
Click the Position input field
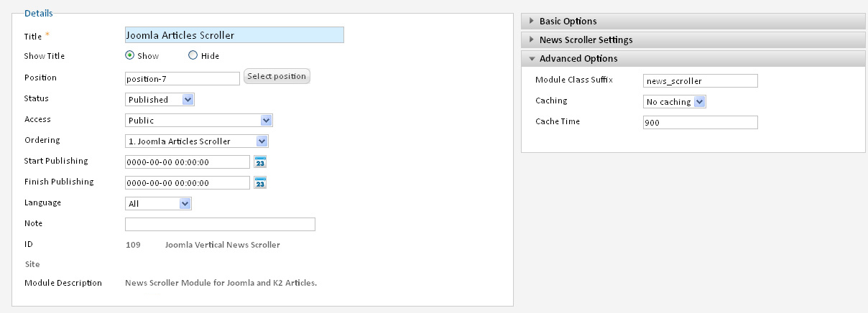click(x=183, y=78)
